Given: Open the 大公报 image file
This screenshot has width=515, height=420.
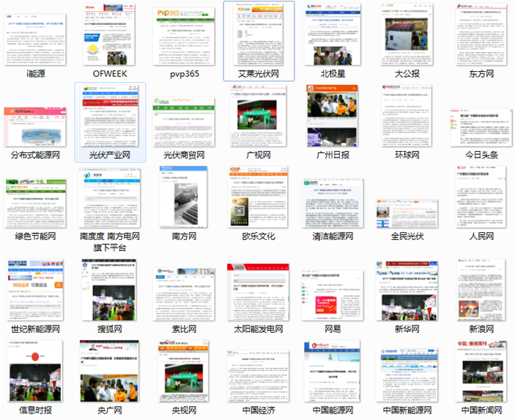Looking at the screenshot, I should [x=407, y=34].
